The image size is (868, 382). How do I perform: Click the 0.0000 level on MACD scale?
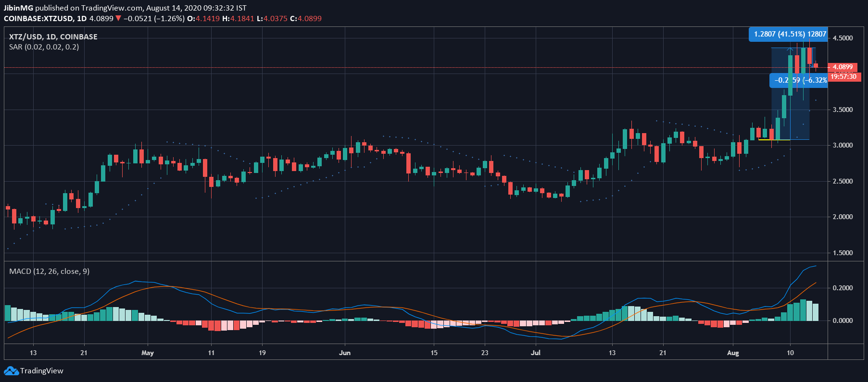point(843,320)
